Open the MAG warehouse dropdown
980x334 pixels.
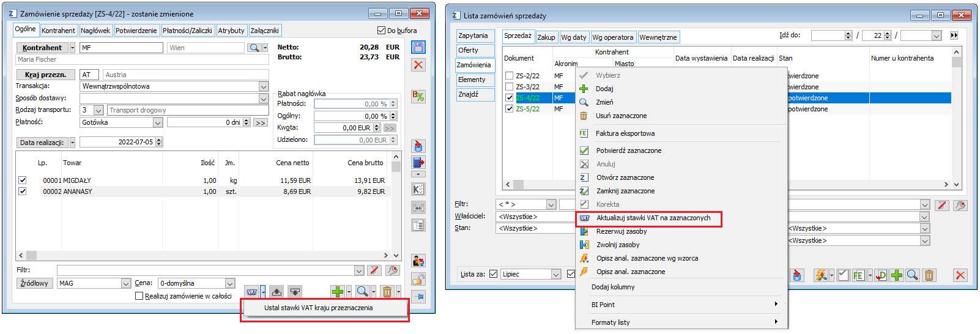tap(126, 283)
